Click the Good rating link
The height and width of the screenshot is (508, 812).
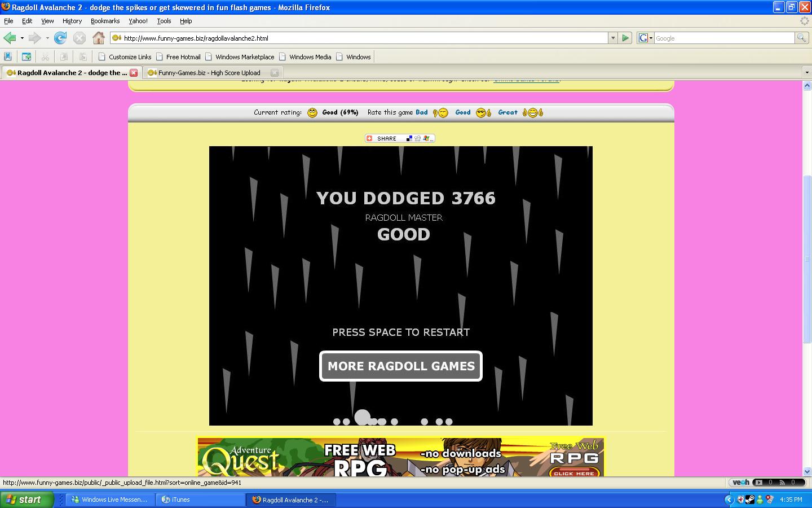(463, 112)
